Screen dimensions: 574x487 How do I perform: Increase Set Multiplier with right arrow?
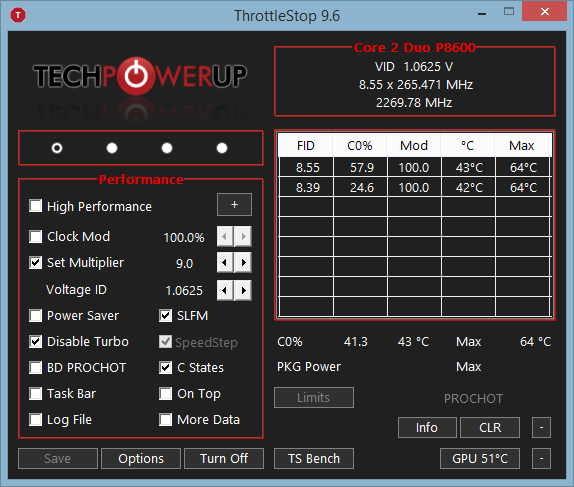pyautogui.click(x=243, y=263)
